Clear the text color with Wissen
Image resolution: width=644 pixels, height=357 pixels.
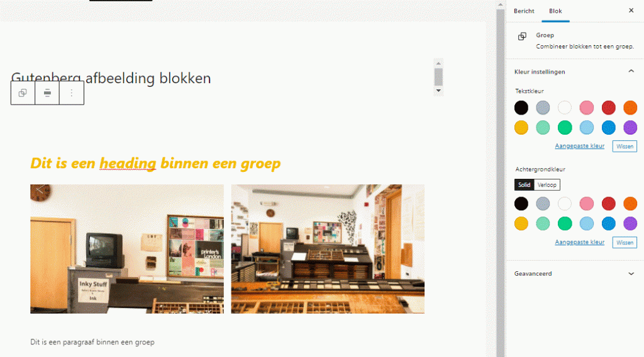pos(625,146)
